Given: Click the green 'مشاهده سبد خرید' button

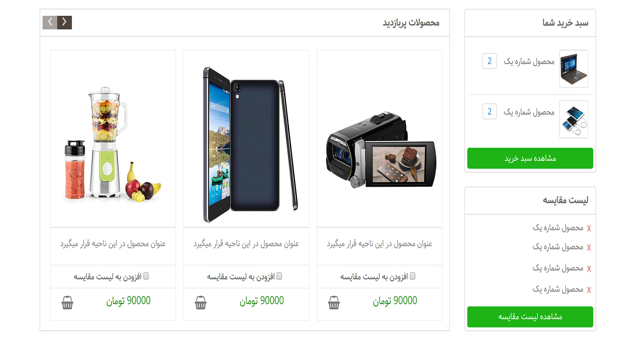Looking at the screenshot, I should pos(530,158).
